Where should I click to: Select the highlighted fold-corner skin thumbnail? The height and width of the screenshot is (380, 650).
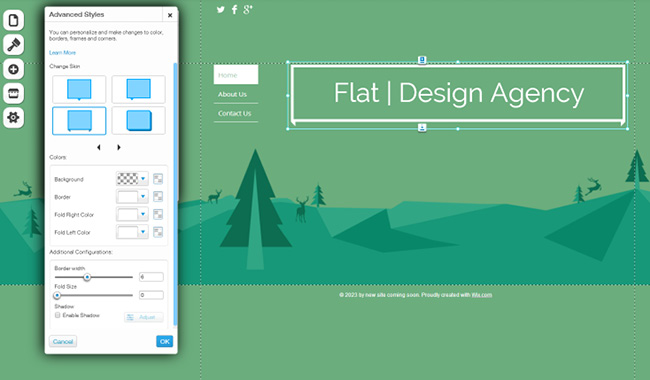coord(79,121)
